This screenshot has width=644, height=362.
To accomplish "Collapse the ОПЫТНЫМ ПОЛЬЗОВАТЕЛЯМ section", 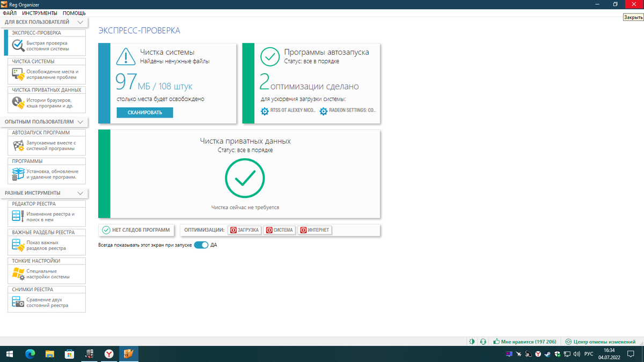I will 80,122.
